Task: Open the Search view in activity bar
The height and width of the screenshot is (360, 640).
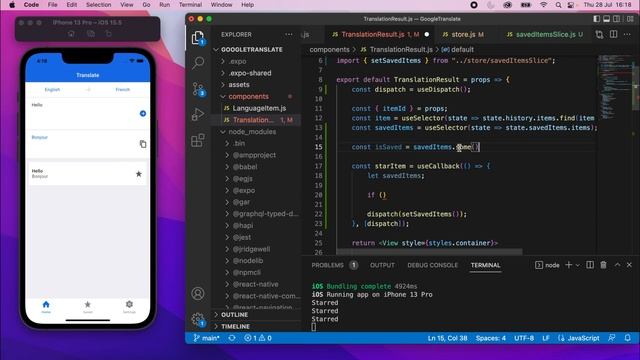Action: click(198, 63)
